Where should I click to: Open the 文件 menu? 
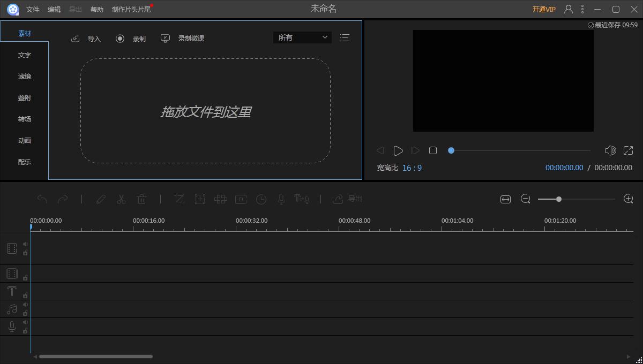coord(32,9)
